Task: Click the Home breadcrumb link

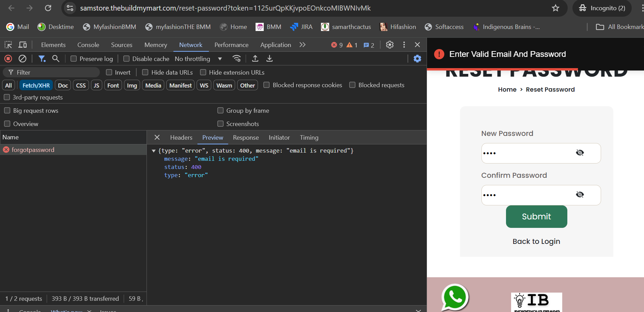Action: click(x=507, y=89)
